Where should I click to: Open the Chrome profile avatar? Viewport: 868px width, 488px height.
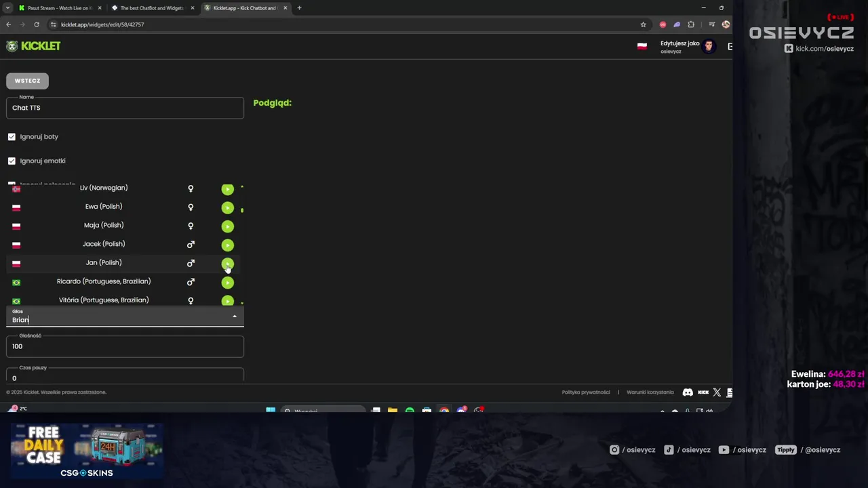[726, 24]
